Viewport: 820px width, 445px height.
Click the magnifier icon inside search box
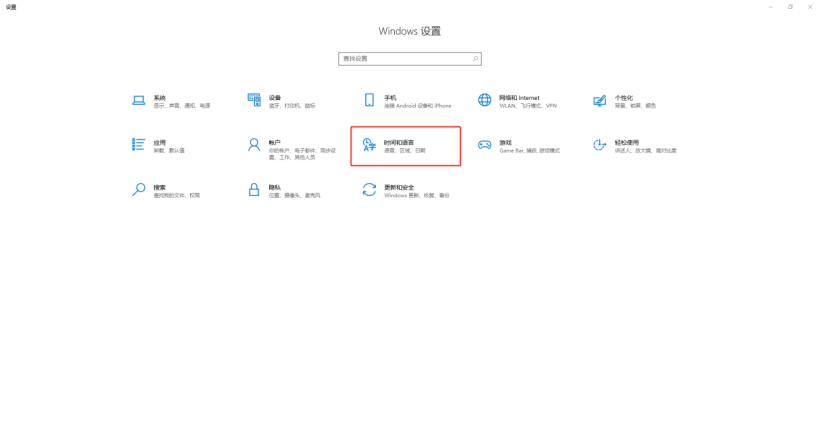click(x=475, y=59)
